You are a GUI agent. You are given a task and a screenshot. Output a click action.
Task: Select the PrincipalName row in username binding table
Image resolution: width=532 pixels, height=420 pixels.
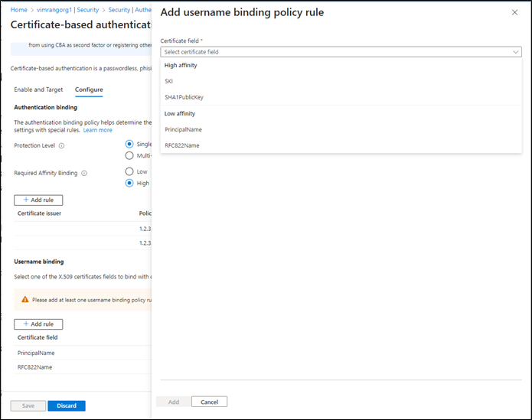[x=83, y=353]
